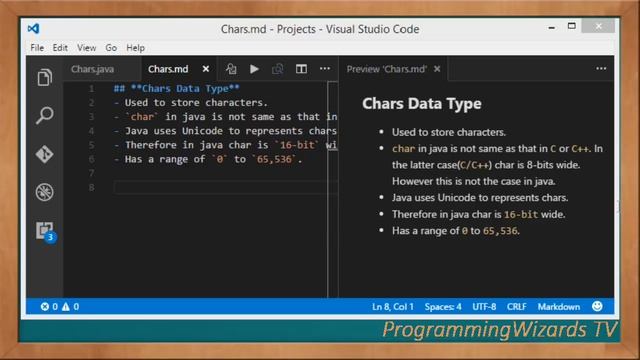
Task: Click 'Has a range of 0 to 65,536.' in the preview
Action: pos(456,231)
